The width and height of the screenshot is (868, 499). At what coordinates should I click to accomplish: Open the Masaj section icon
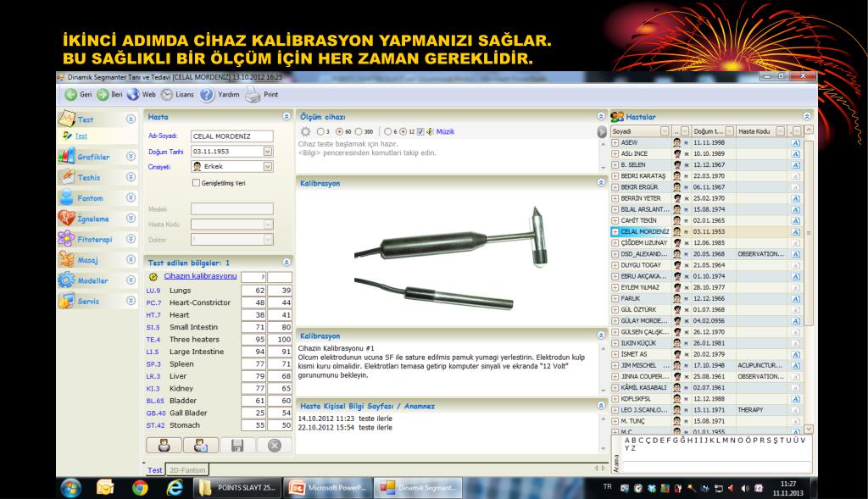66,259
